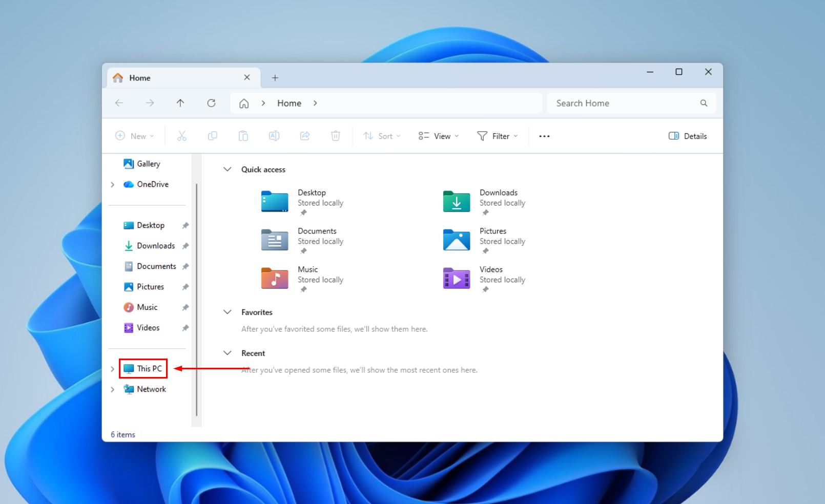The width and height of the screenshot is (825, 504).
Task: Collapse the Quick access section
Action: pyautogui.click(x=228, y=169)
